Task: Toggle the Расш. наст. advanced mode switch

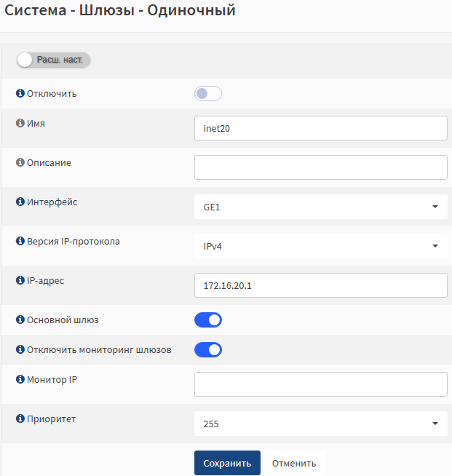Action: pos(53,60)
